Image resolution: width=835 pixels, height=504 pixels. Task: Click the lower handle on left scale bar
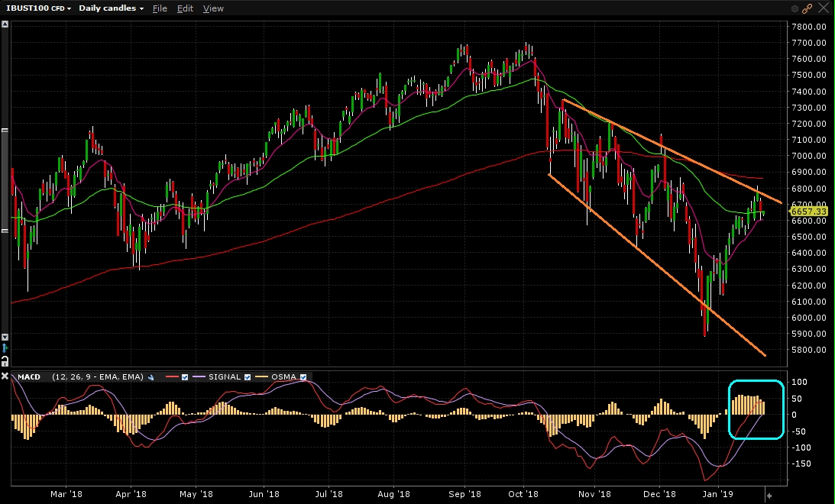pos(5,231)
